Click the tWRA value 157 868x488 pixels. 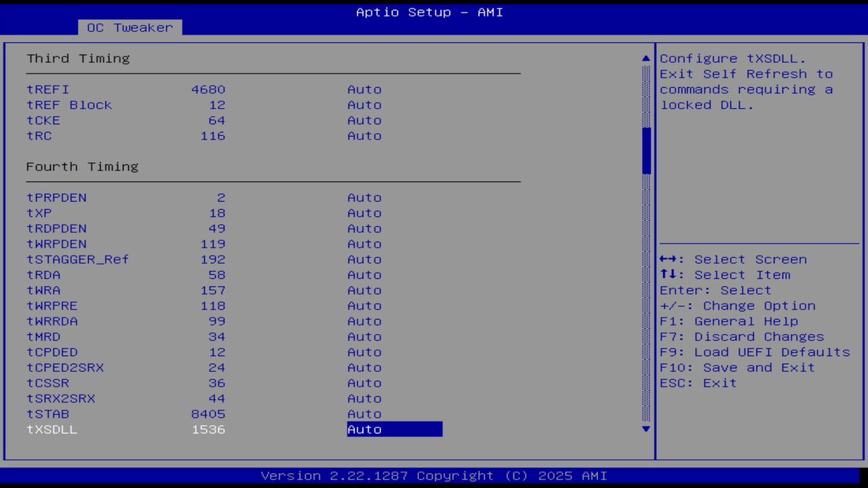tap(213, 291)
